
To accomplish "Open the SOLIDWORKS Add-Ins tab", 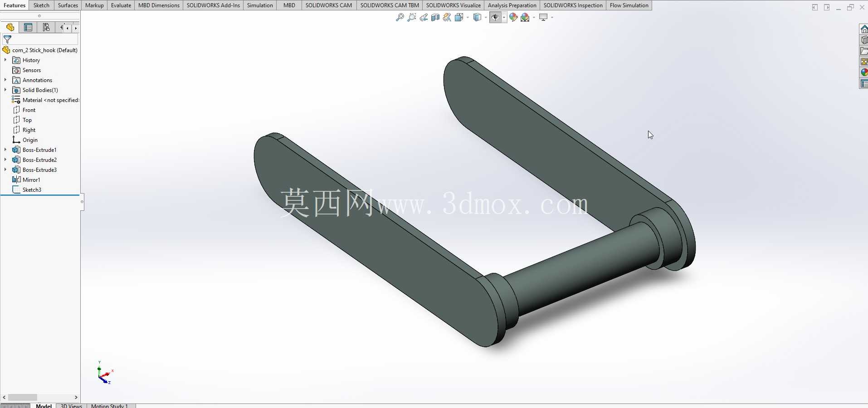I will [x=213, y=5].
